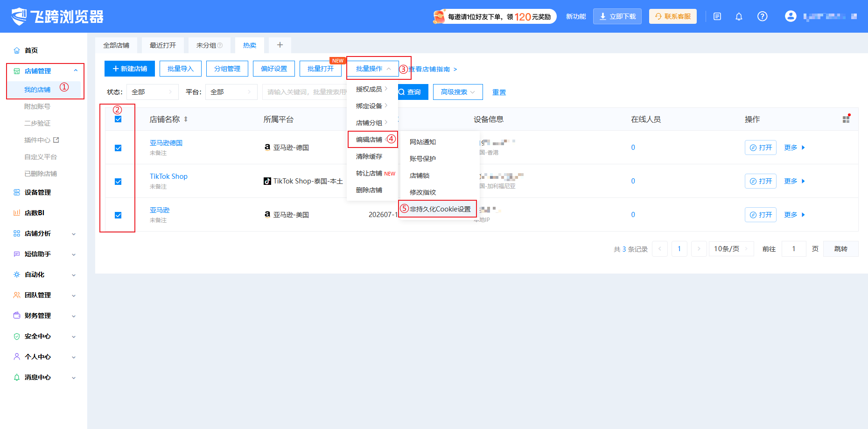The height and width of the screenshot is (429, 868).
Task: Expand the 高级搜索 advanced search
Action: (x=458, y=92)
